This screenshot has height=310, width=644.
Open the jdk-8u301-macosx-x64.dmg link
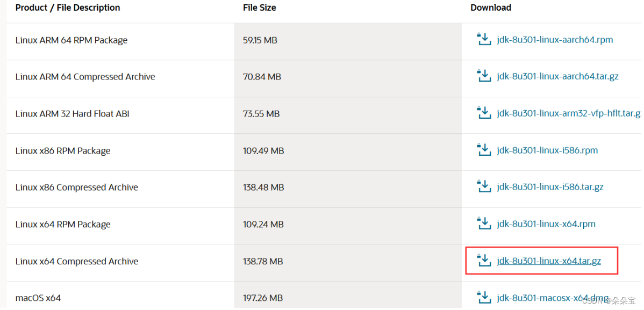tap(553, 298)
